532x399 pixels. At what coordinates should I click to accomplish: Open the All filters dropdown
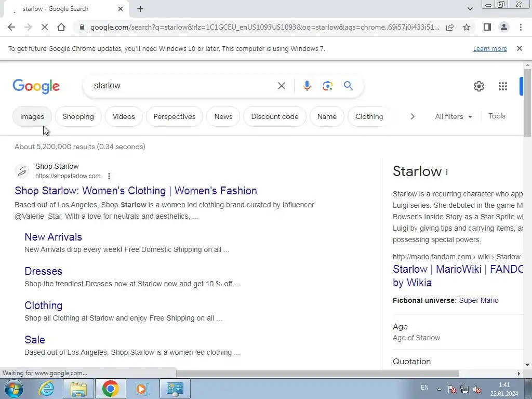coord(453,116)
